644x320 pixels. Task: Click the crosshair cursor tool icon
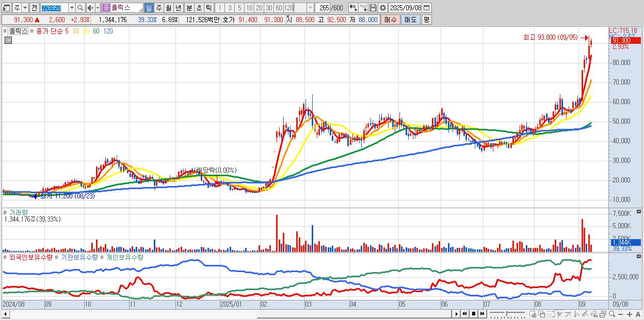click(559, 314)
